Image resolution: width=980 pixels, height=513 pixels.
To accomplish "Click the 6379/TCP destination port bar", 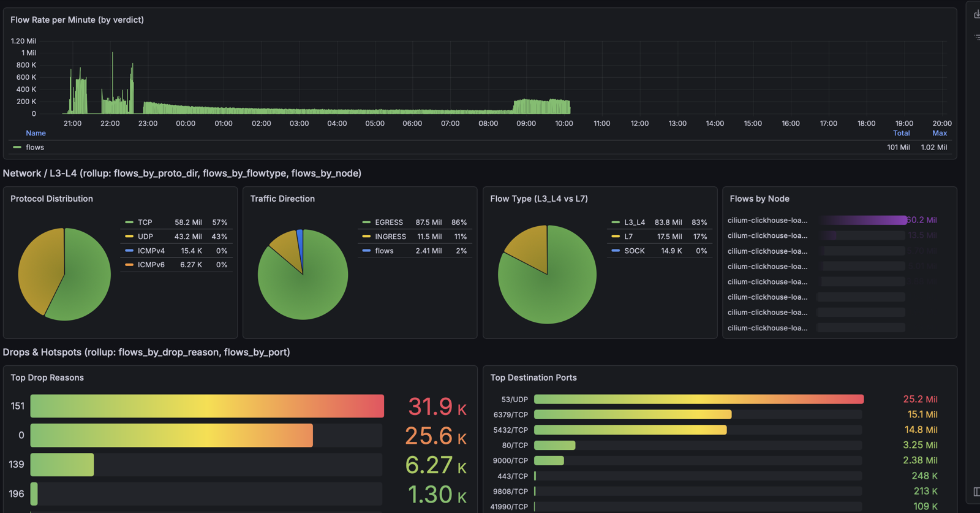I will [633, 414].
